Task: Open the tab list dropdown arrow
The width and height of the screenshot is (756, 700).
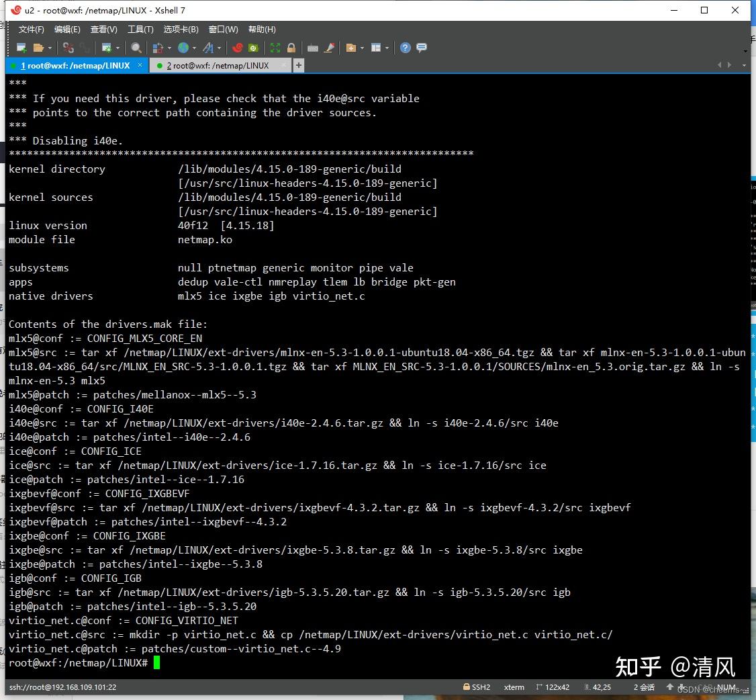Action: 743,65
